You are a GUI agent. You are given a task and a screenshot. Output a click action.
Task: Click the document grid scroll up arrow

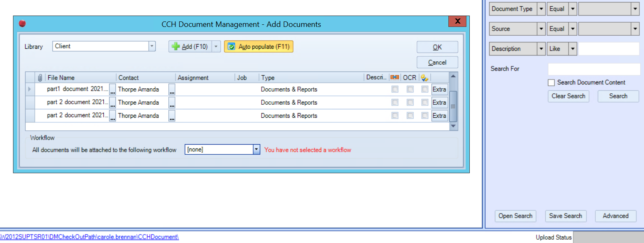pyautogui.click(x=453, y=76)
